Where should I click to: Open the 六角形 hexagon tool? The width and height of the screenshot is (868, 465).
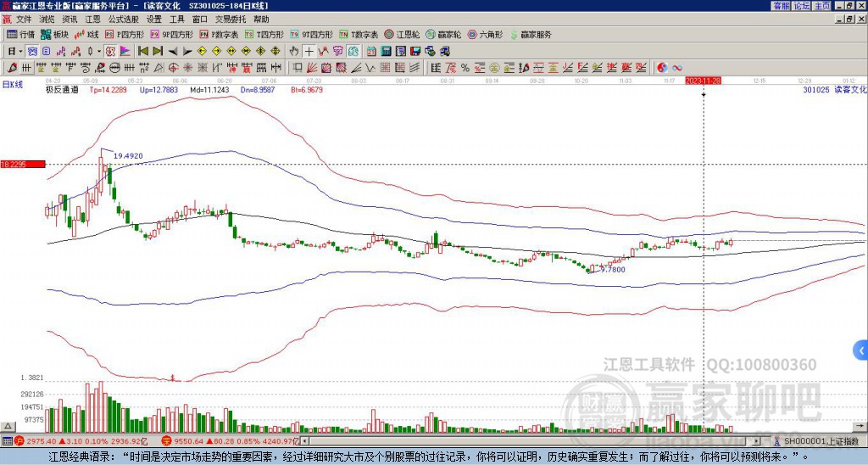click(x=485, y=34)
